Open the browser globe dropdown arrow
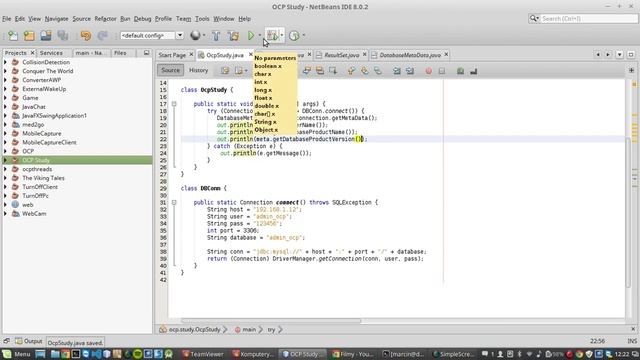Screen dimensions: 640x360 click(204, 36)
